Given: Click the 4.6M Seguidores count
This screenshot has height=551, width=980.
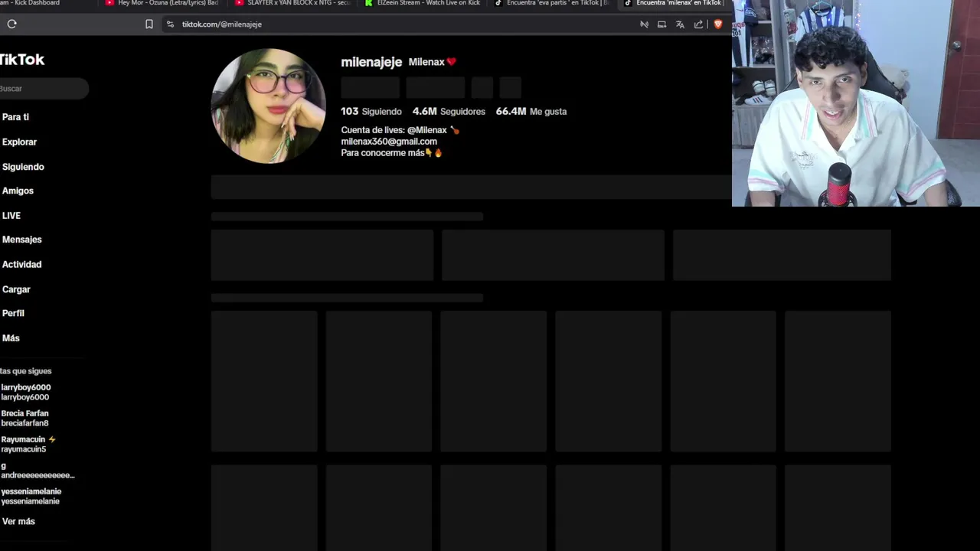Looking at the screenshot, I should pos(449,111).
